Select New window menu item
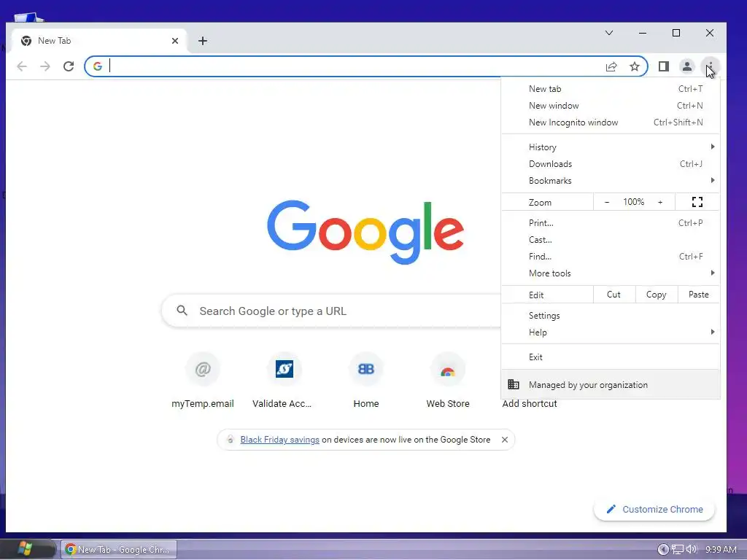The height and width of the screenshot is (560, 747). click(611, 106)
